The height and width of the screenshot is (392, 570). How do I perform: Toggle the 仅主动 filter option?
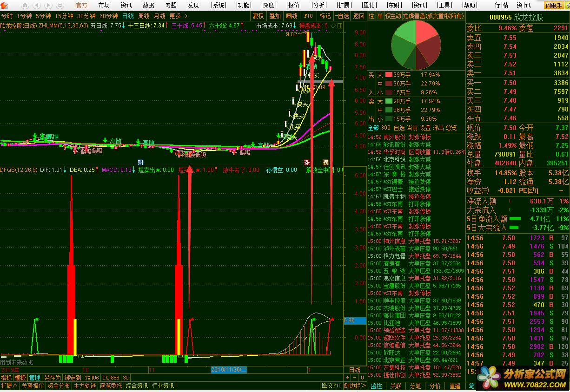click(x=392, y=16)
